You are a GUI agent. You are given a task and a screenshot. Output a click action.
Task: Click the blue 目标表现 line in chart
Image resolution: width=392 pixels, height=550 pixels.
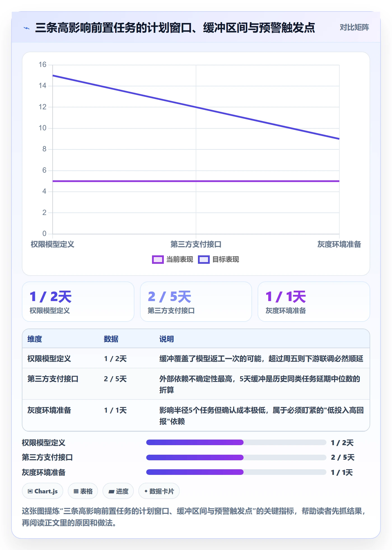196,107
